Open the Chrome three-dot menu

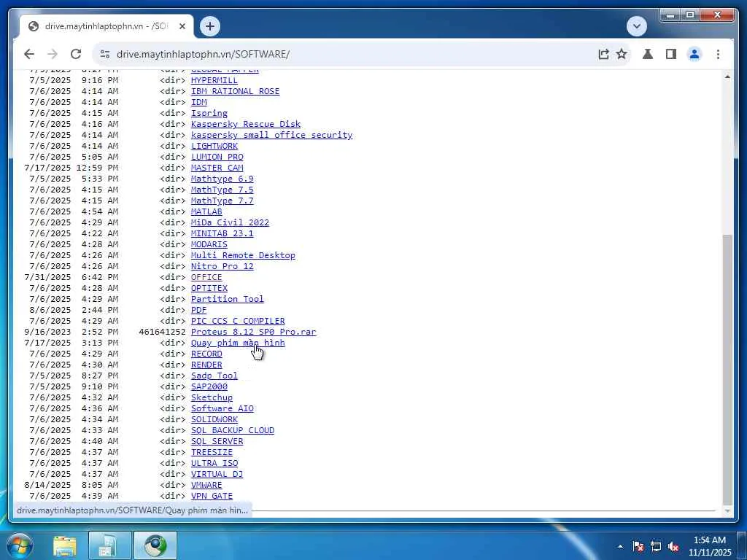click(x=718, y=54)
